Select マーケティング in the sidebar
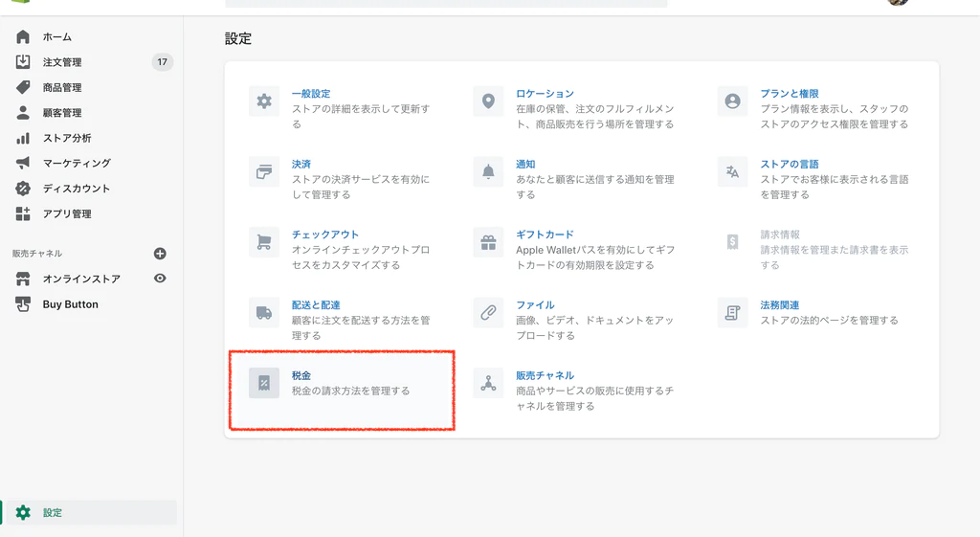Screen dimensions: 980x537 click(x=77, y=163)
